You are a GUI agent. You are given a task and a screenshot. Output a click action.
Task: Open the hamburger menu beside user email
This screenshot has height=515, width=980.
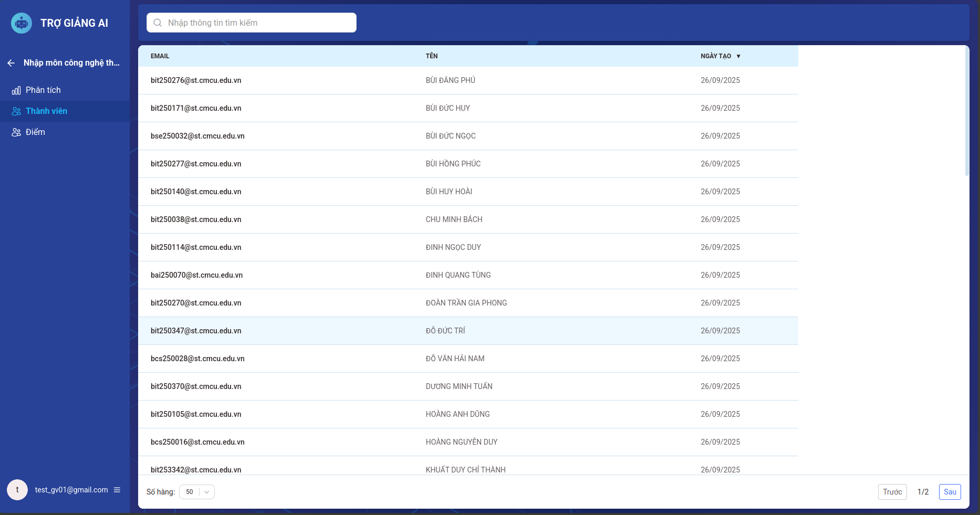tap(117, 490)
